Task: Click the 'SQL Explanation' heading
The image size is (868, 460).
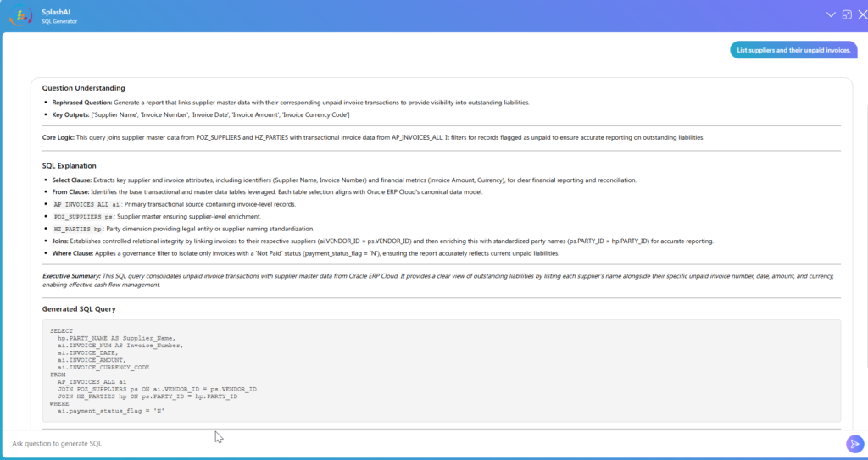Action: coord(69,166)
